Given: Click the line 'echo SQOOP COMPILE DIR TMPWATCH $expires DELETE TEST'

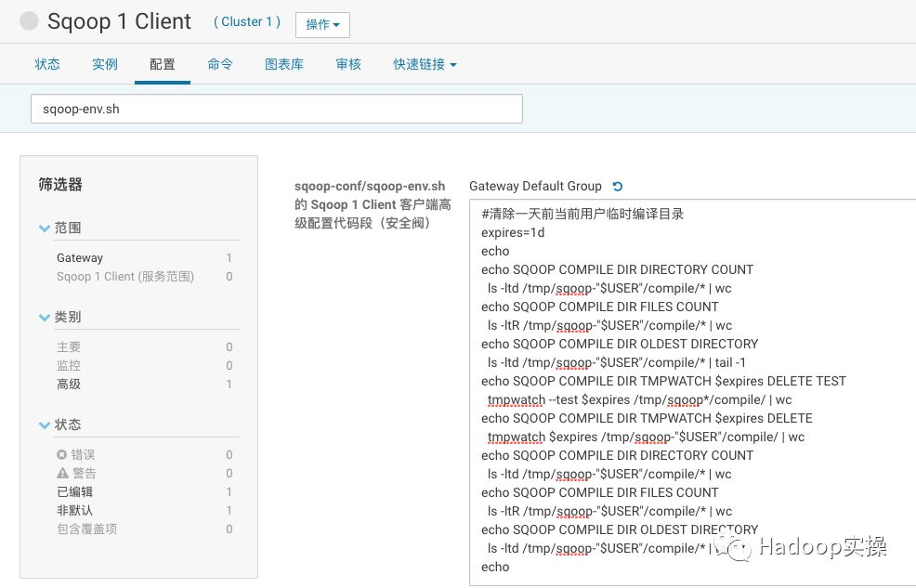Looking at the screenshot, I should click(663, 381).
